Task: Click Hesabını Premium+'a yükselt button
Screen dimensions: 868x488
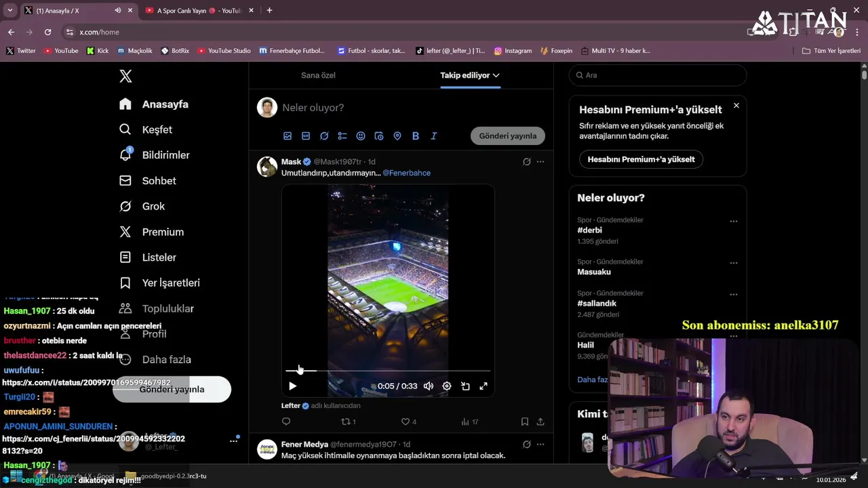Action: (x=641, y=159)
